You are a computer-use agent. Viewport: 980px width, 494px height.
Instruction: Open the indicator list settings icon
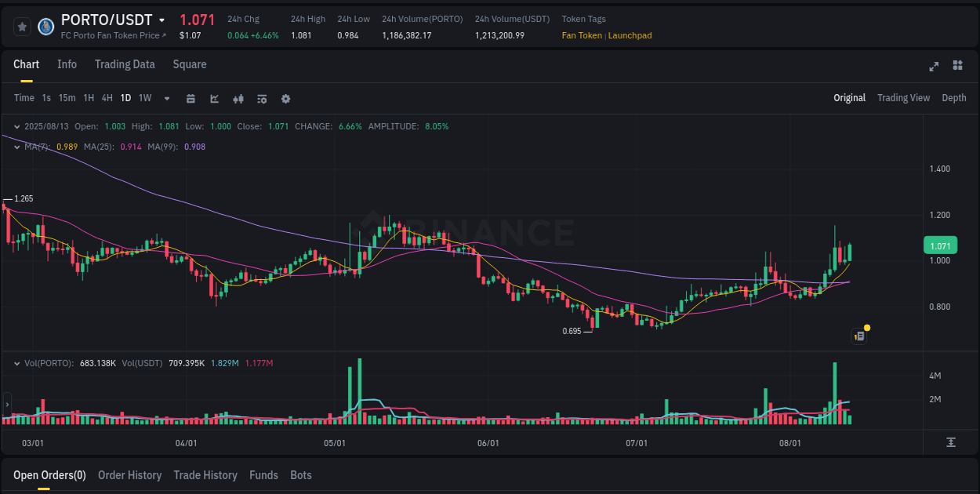pyautogui.click(x=261, y=98)
